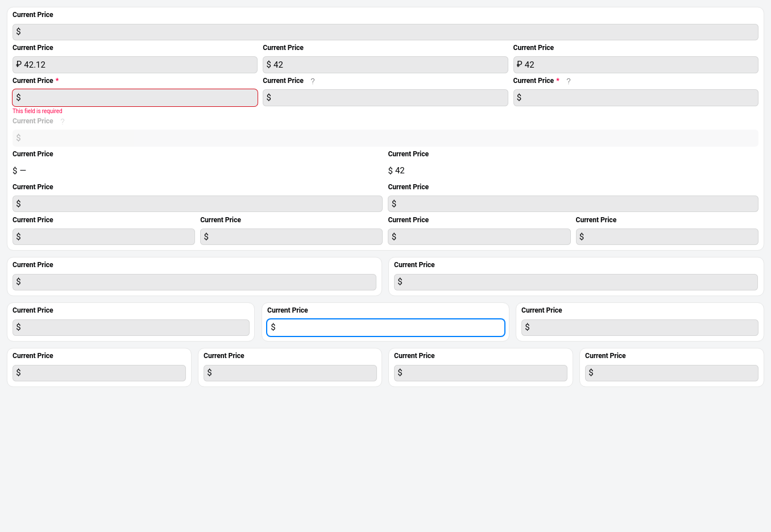This screenshot has height=532, width=771.
Task: Click the help icon next to the required asterisk
Action: [569, 81]
